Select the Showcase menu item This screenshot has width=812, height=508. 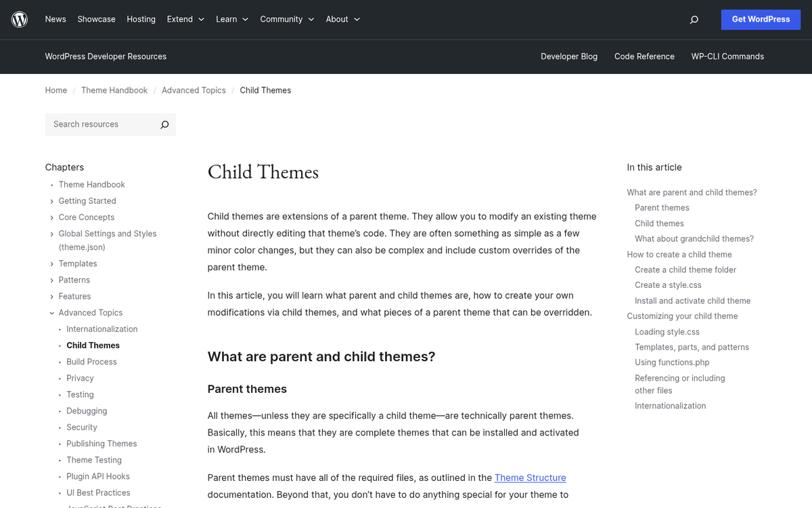96,19
